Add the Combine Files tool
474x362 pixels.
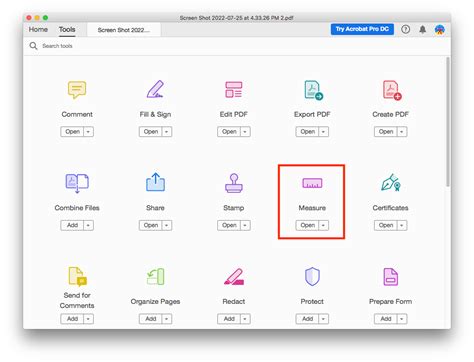[72, 225]
